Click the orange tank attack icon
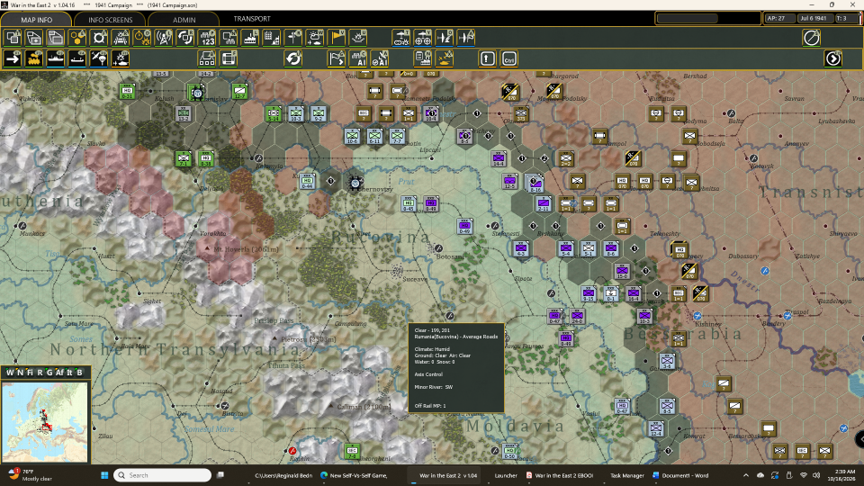 [x=444, y=58]
